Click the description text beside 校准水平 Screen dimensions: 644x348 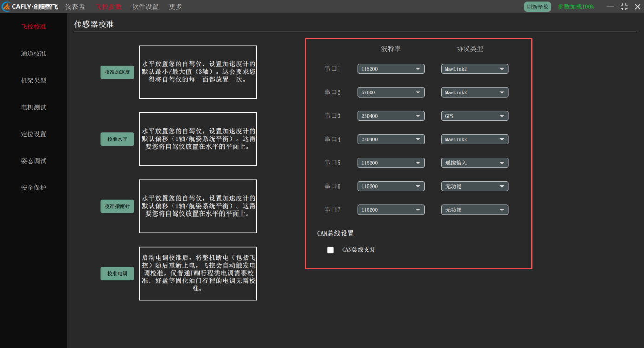click(x=198, y=139)
